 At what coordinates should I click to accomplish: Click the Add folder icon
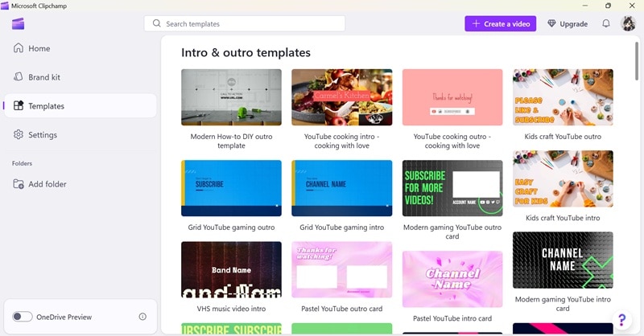[x=18, y=184]
